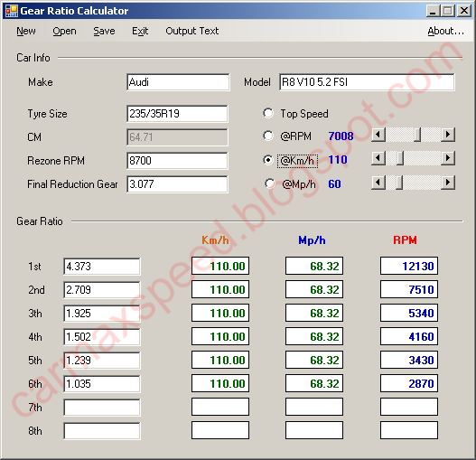Screen dimensions: 476x460
Task: Open the New menu item
Action: coord(26,31)
